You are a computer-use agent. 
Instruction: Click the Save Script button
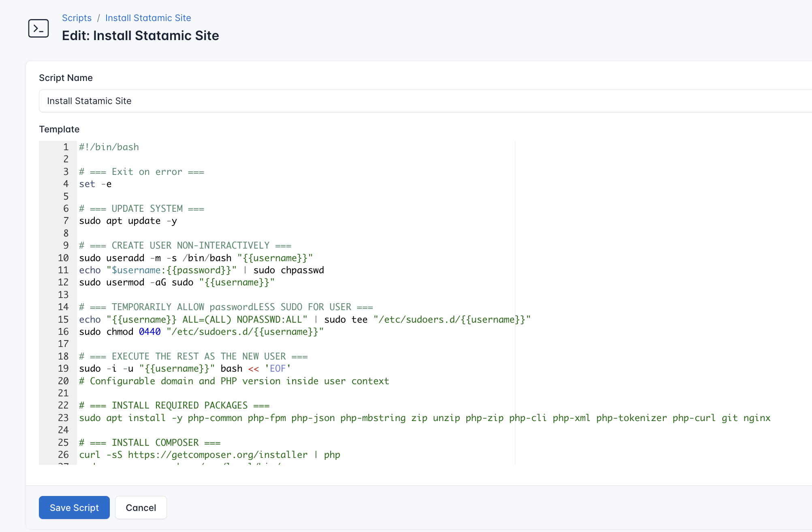click(x=74, y=507)
